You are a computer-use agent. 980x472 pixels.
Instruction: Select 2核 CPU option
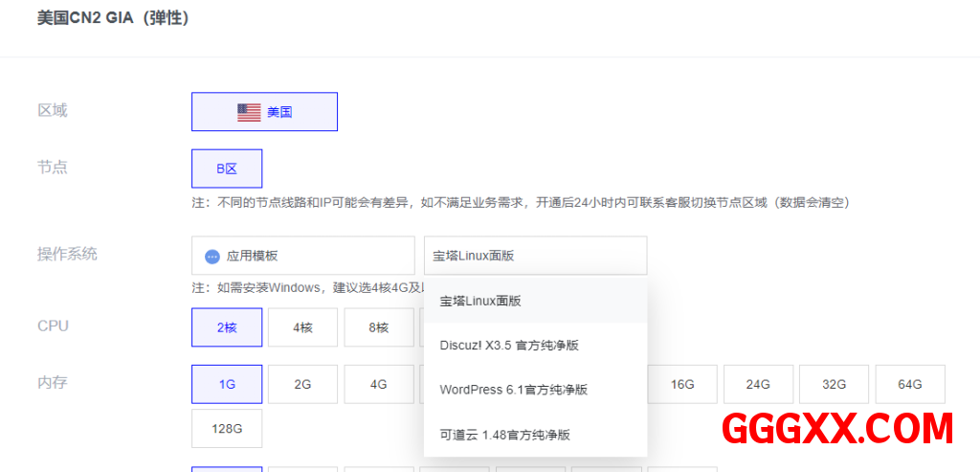(x=227, y=327)
